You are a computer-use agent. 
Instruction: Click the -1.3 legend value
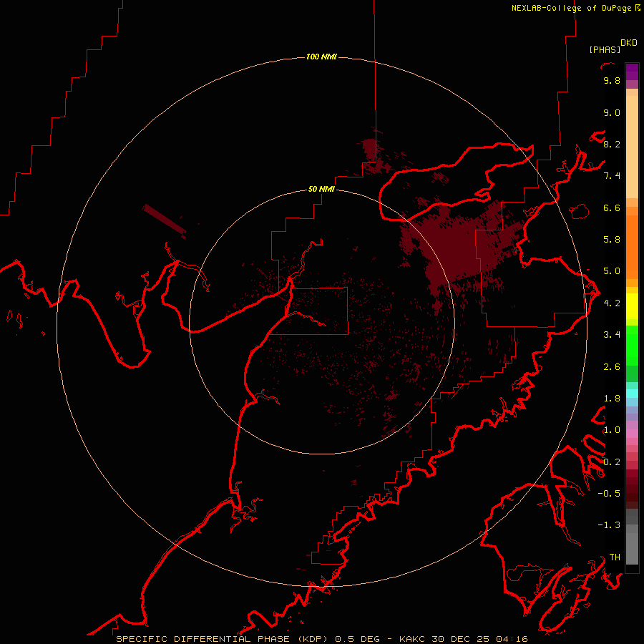click(609, 525)
